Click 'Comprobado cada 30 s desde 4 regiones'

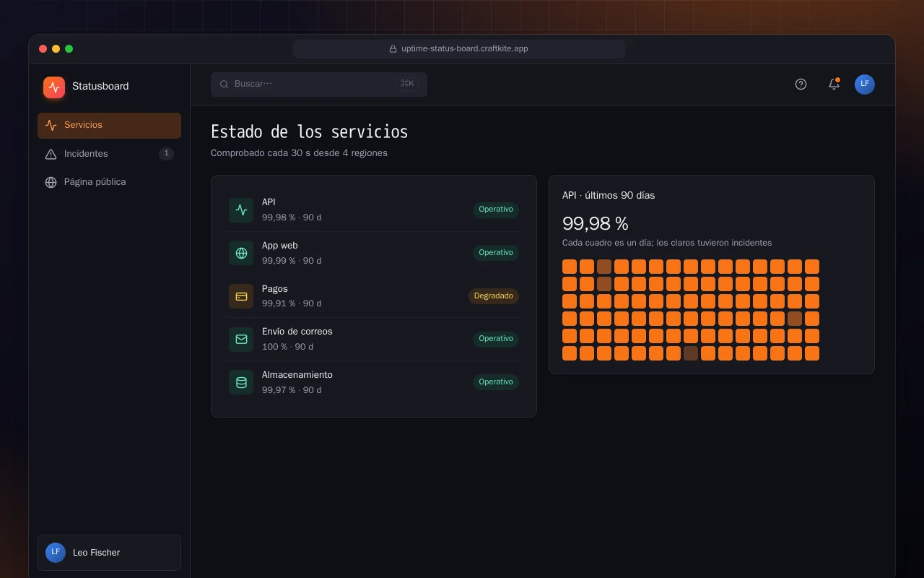[x=299, y=153]
